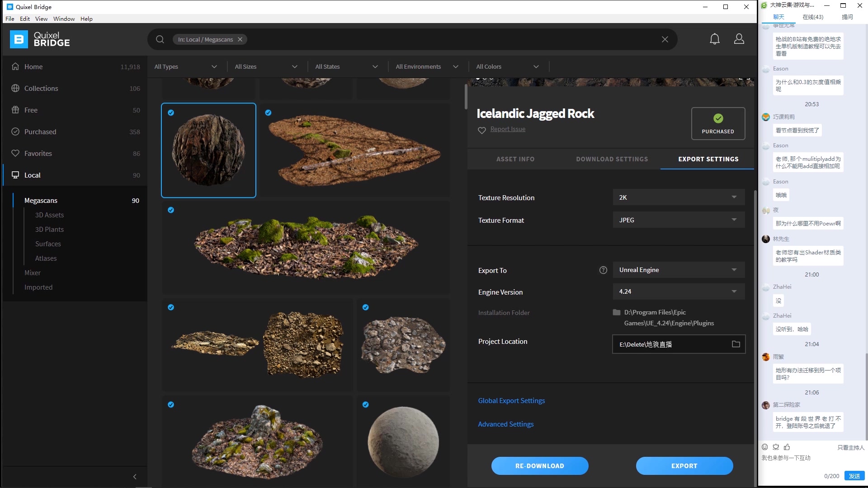
Task: Collapse the sidebar with the arrow icon
Action: (x=134, y=476)
